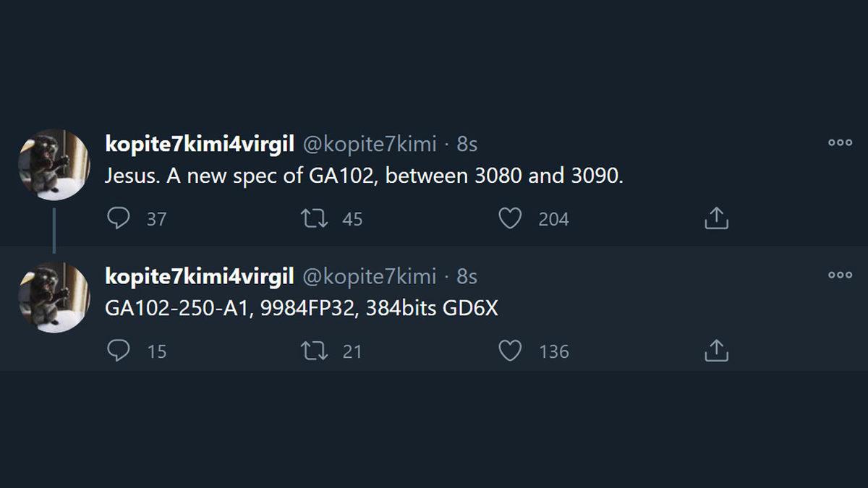Click kopite7kimi4virgil's profile avatar on the first tweet

(56, 163)
